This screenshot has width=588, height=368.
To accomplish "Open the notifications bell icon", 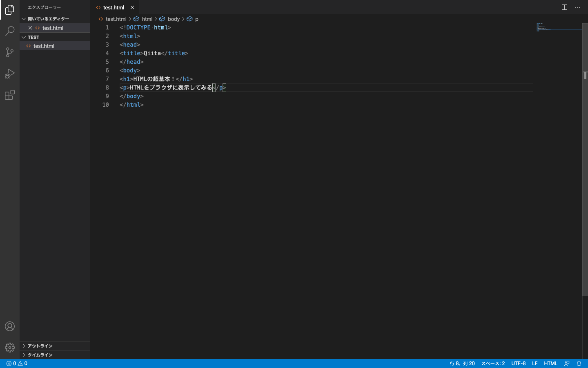I will 579,364.
